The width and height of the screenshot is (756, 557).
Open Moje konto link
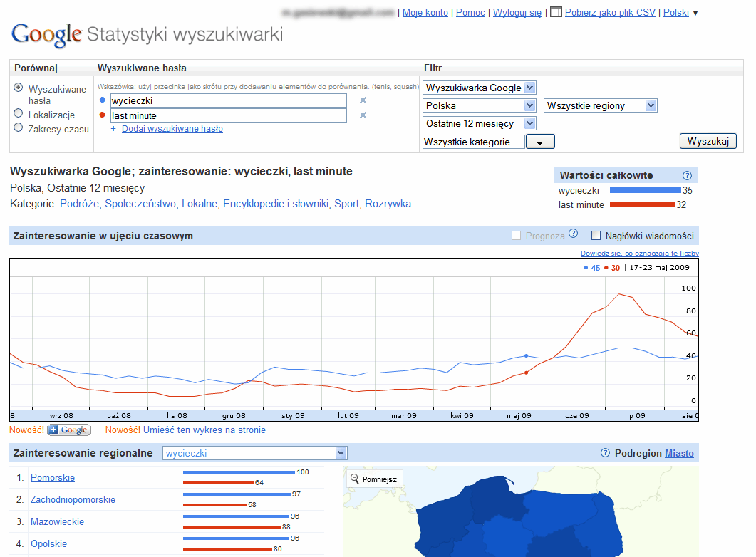425,13
